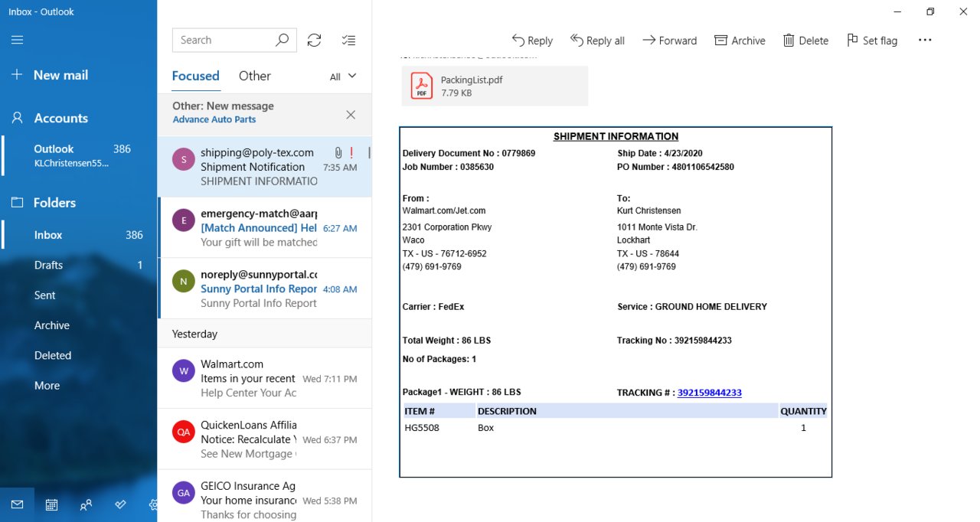This screenshot has height=522, width=980.
Task: Switch to Calendar icon in bottom bar
Action: click(x=51, y=504)
